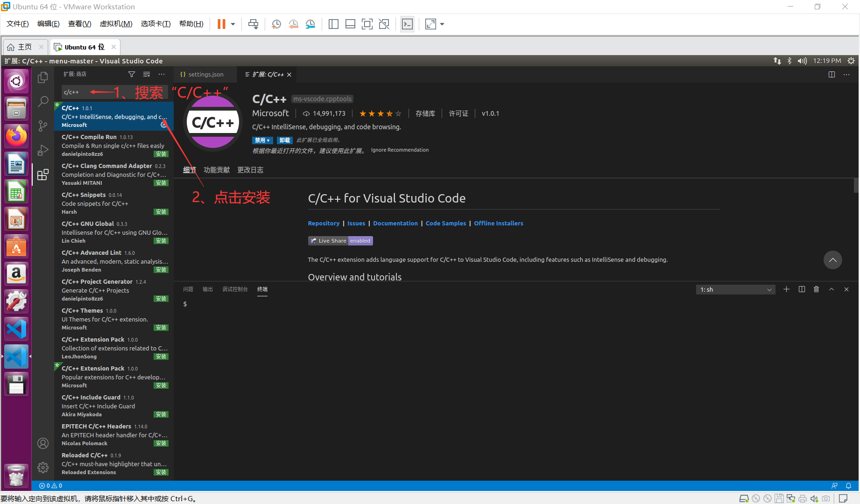This screenshot has height=504, width=860.
Task: Switch to the 功能贡献 tab
Action: [217, 170]
